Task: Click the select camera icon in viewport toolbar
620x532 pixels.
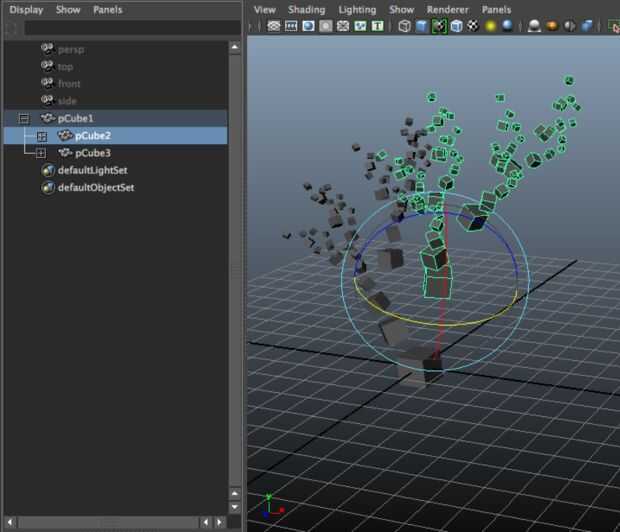Action: click(274, 26)
